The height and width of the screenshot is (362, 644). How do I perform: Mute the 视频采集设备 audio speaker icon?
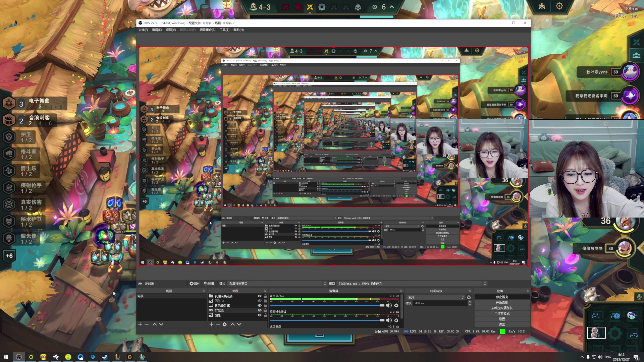click(389, 320)
